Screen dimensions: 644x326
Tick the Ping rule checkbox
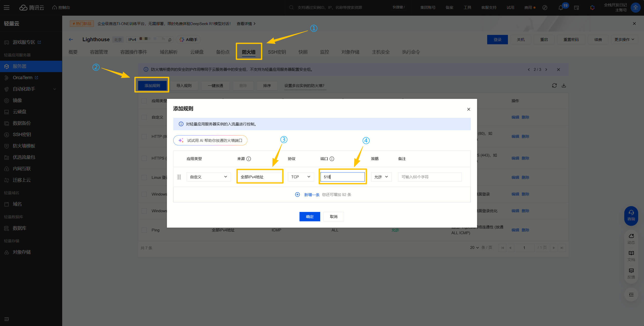pos(144,230)
